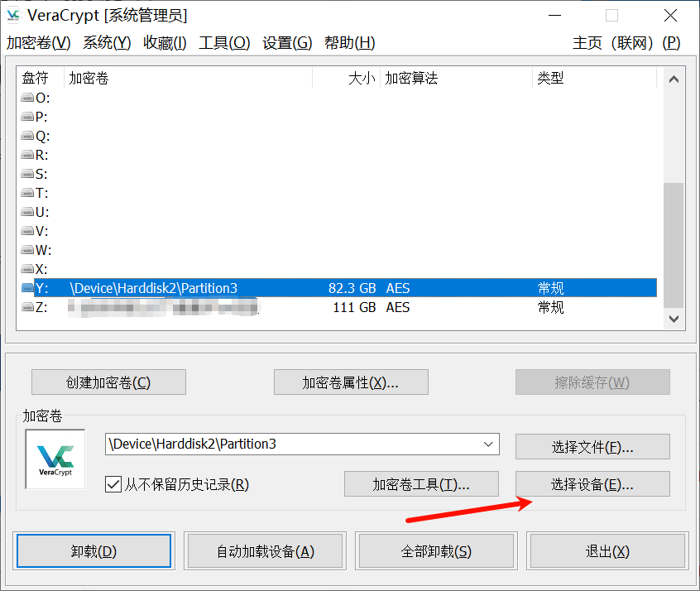Select the U: drive icon
This screenshot has width=700, height=591.
tap(27, 212)
